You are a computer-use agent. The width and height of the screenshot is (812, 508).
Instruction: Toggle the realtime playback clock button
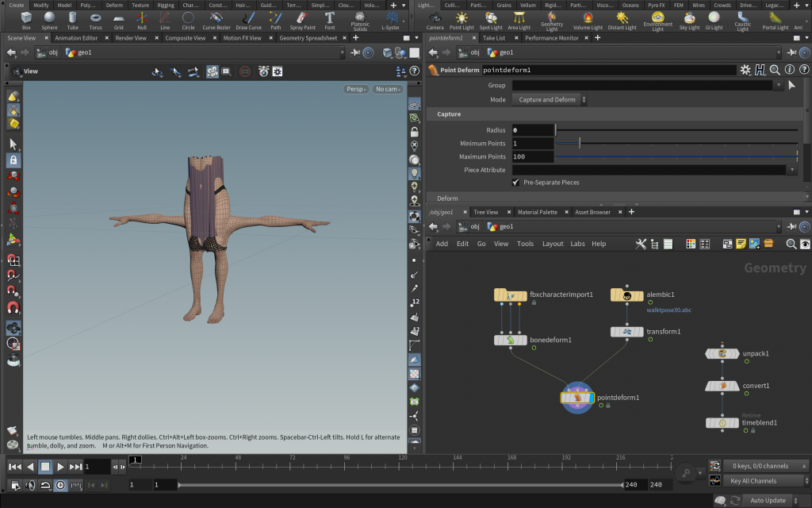60,485
